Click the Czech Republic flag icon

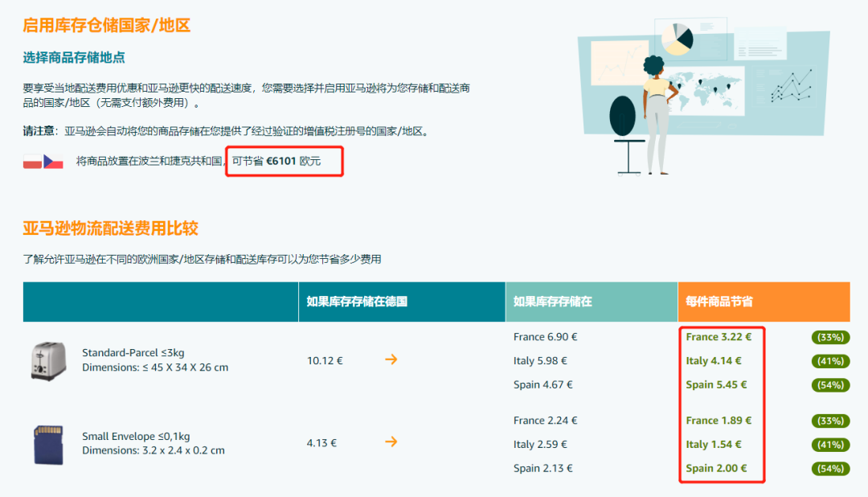pos(53,161)
